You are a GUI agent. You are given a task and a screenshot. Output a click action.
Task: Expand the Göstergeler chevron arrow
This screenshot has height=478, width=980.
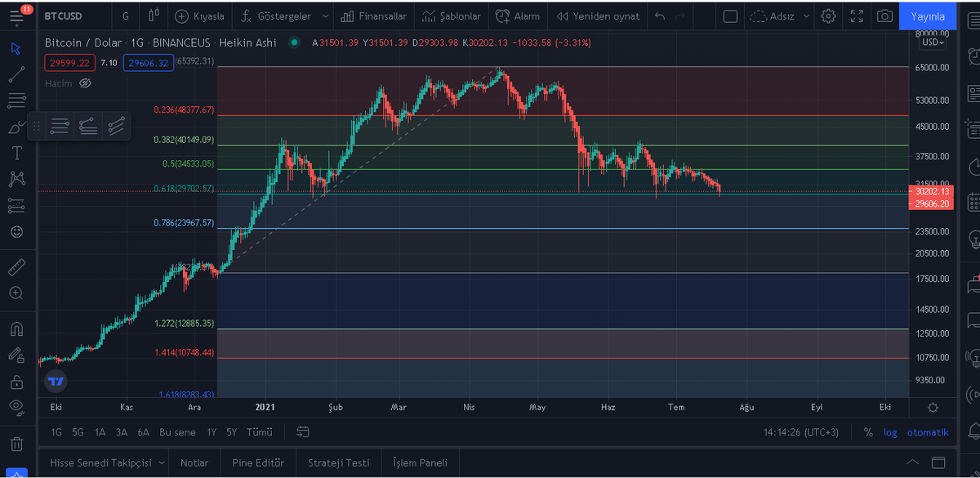[x=326, y=16]
